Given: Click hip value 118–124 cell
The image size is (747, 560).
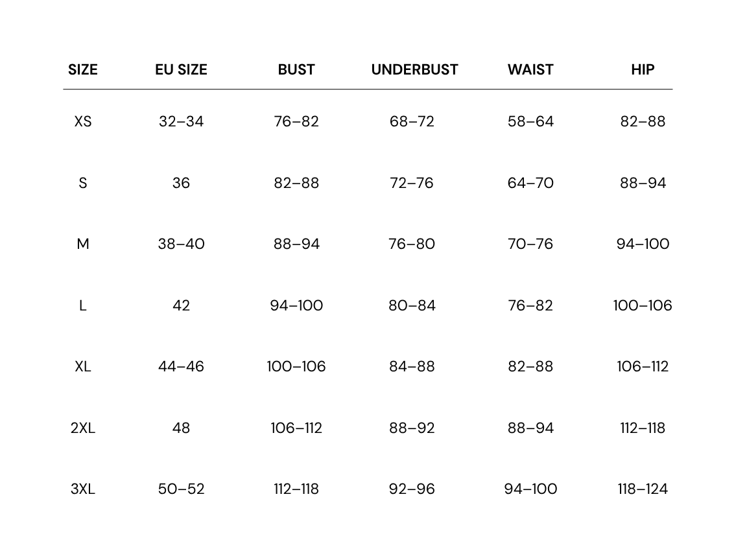Looking at the screenshot, I should point(643,489).
